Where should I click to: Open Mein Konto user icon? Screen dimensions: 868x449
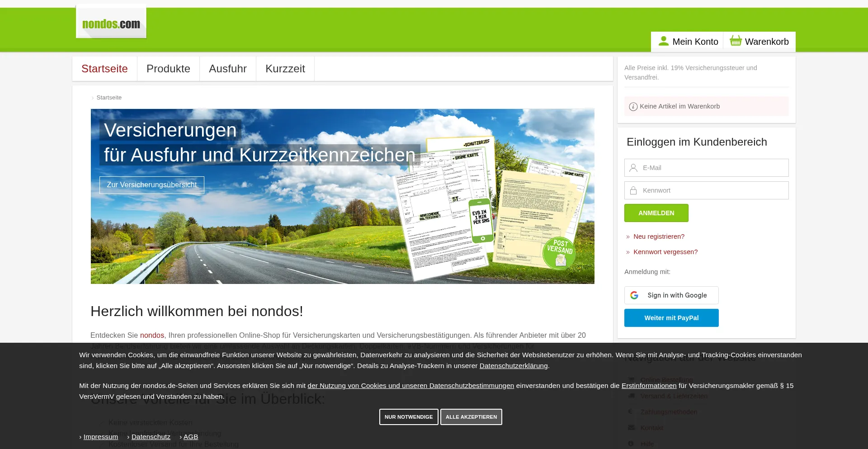(x=663, y=41)
